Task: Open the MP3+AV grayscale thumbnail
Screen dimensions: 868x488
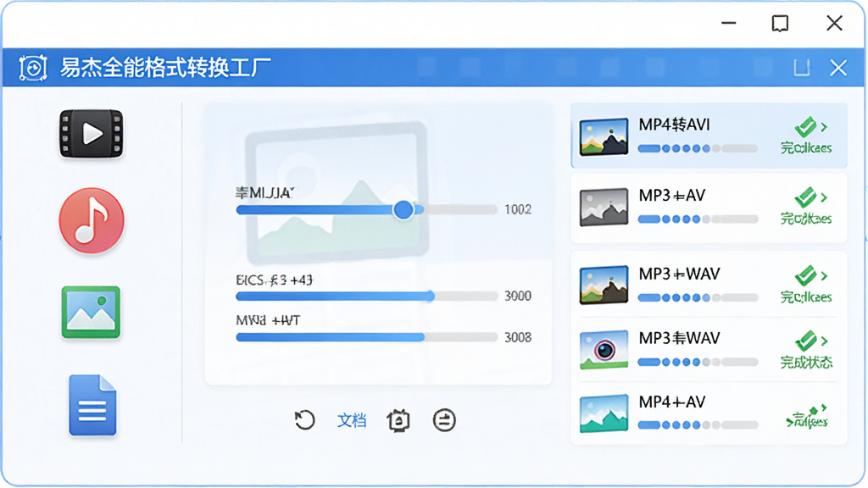Action: click(x=604, y=208)
